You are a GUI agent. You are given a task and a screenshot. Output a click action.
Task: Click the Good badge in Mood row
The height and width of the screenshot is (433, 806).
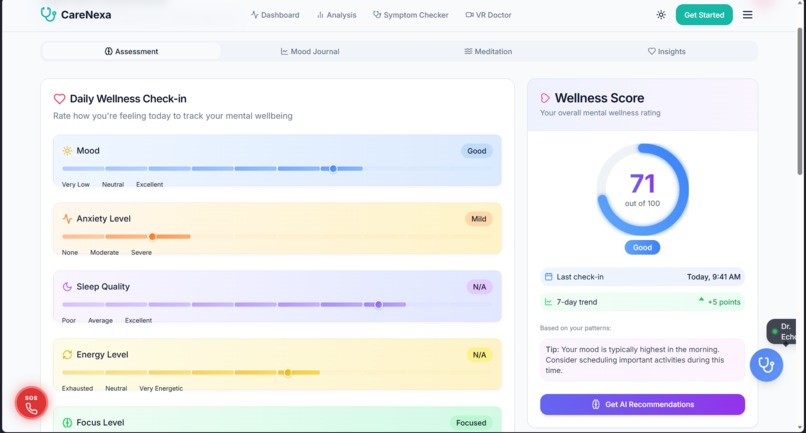(477, 151)
